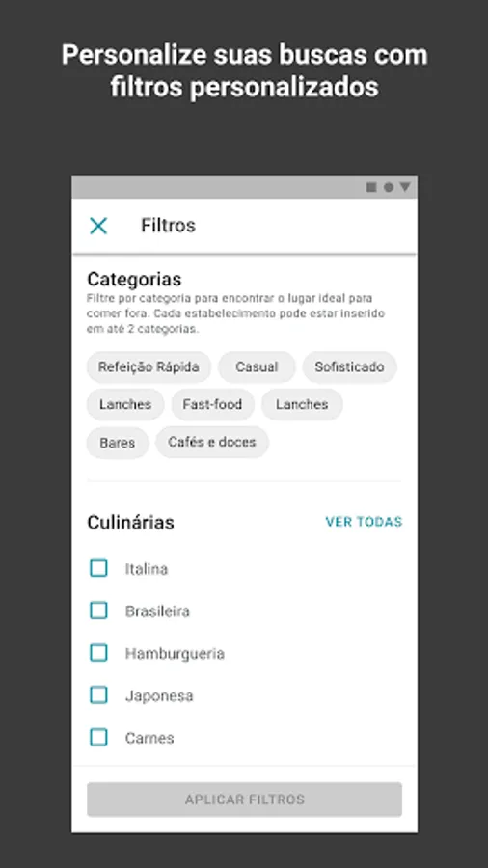Tap the triangle icon in the status bar
The width and height of the screenshot is (488, 868).
pos(405,188)
